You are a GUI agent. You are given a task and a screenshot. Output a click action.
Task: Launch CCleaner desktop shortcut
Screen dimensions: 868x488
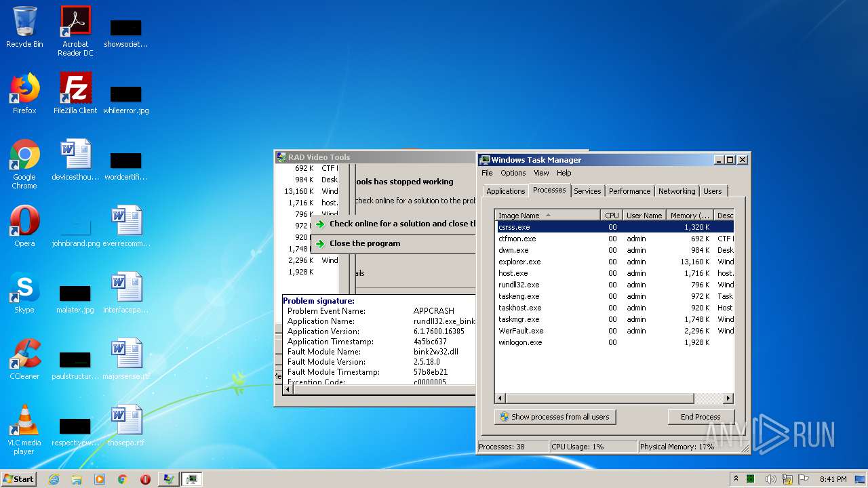pyautogui.click(x=24, y=359)
